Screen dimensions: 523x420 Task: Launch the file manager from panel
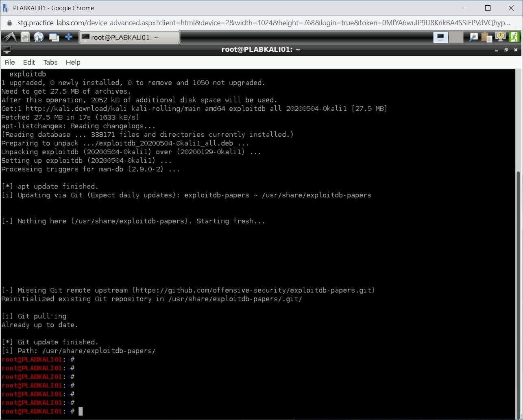point(25,37)
